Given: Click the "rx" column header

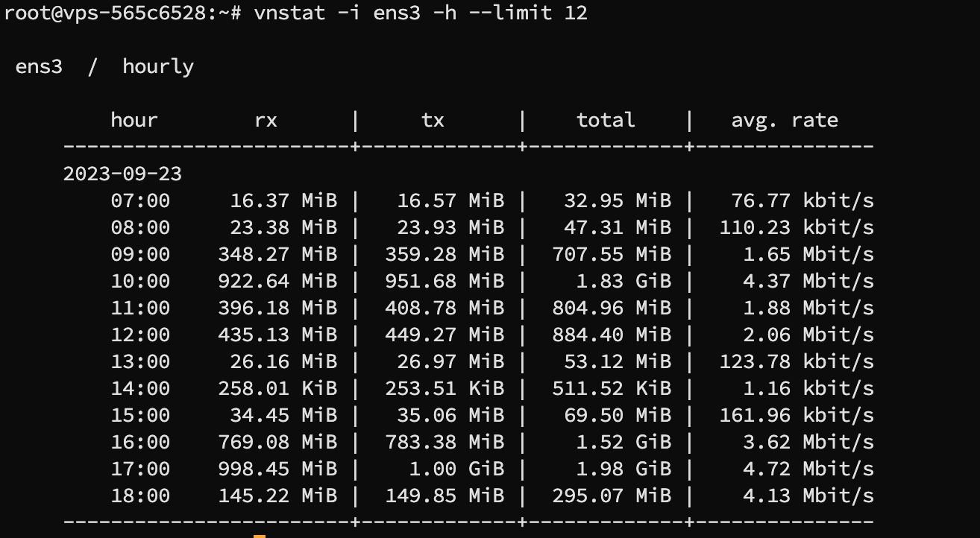Looking at the screenshot, I should pos(266,120).
